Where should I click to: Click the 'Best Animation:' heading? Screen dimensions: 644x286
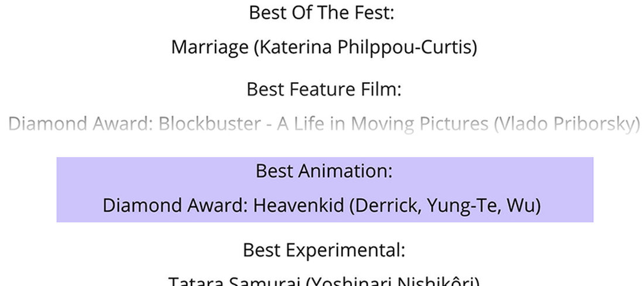click(324, 171)
